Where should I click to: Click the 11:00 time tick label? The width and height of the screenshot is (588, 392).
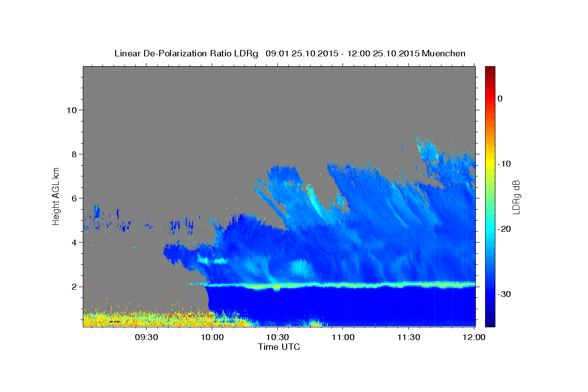[343, 337]
